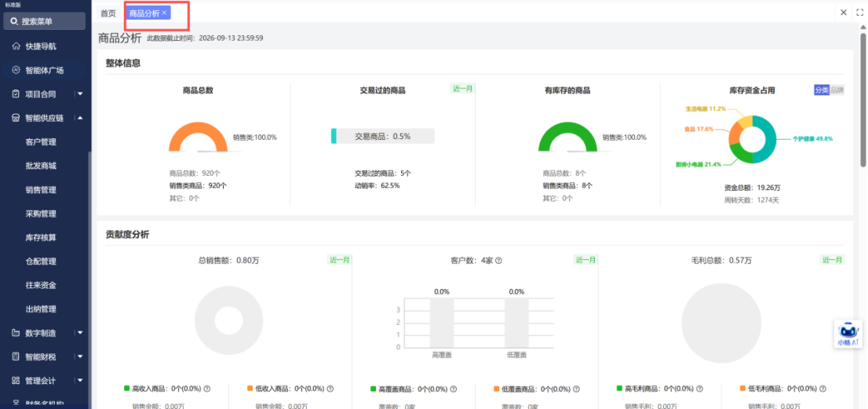
Task: Open 近一月 selector on 毛利总额 card
Action: point(833,260)
